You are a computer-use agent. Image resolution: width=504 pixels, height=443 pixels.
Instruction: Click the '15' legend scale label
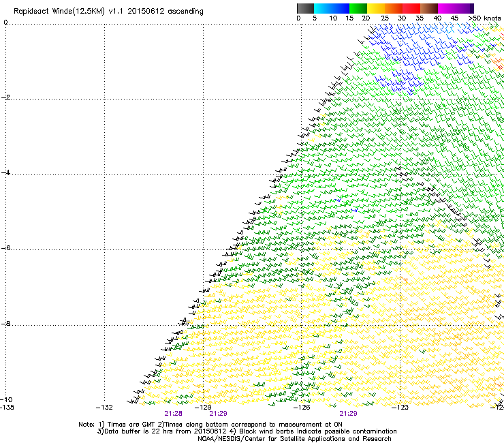coord(349,18)
